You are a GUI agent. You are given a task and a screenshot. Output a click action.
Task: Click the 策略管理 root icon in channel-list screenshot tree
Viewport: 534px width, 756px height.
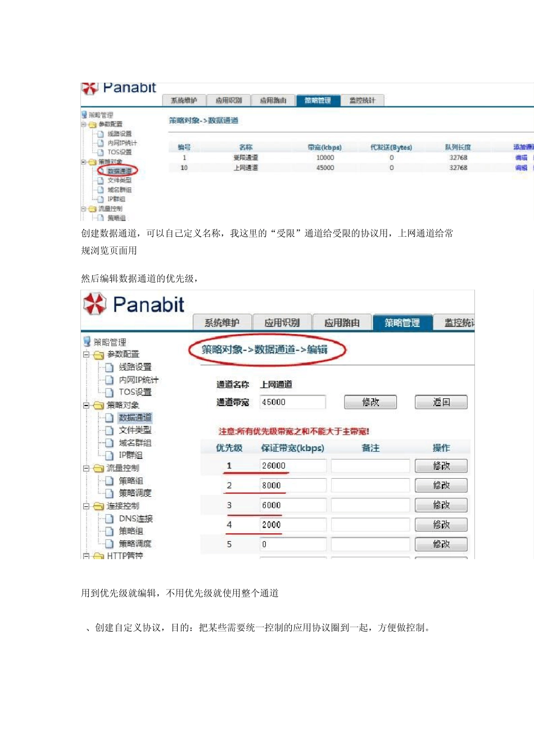coord(84,115)
